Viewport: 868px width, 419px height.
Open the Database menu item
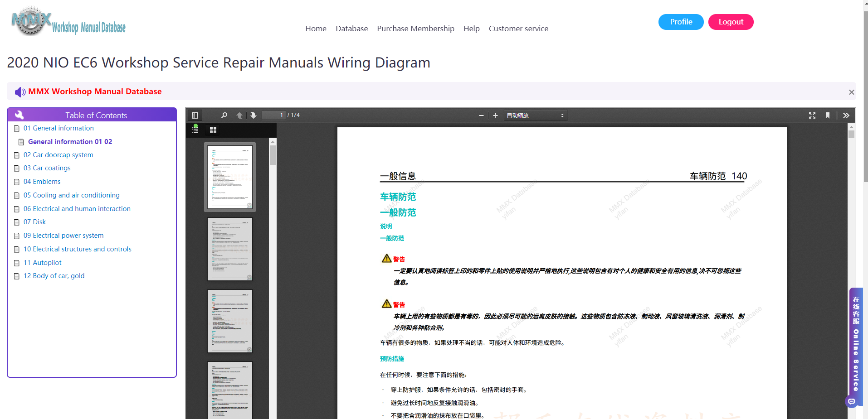click(x=352, y=29)
